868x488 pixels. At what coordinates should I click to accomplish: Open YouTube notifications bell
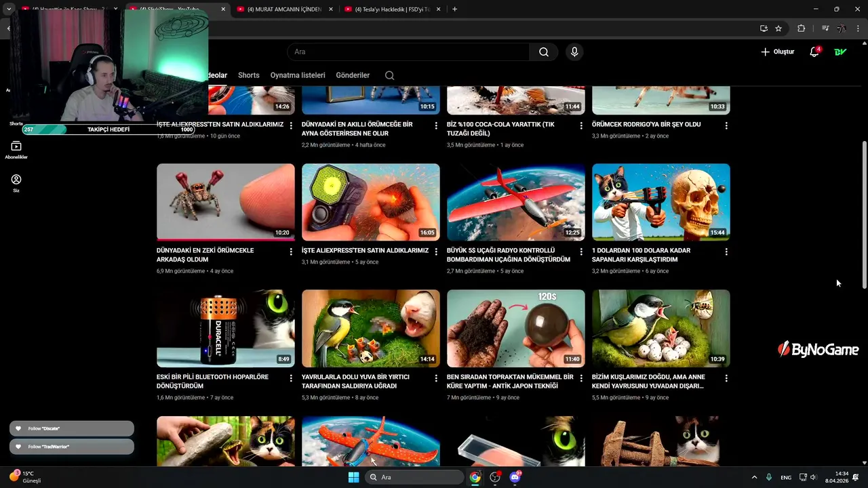(x=814, y=52)
